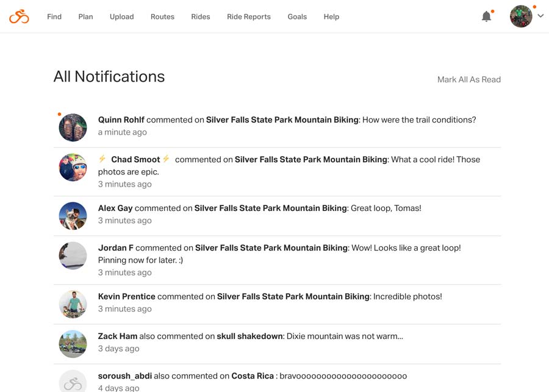Open the notifications bell icon

(486, 16)
